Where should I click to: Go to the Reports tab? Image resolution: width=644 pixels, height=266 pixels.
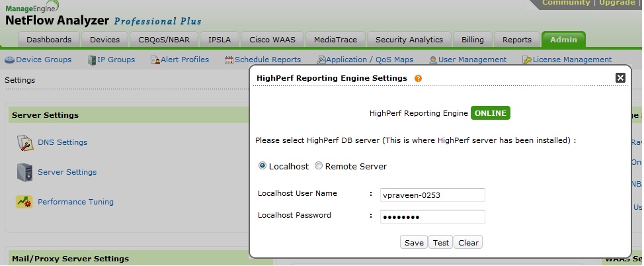[x=516, y=40]
